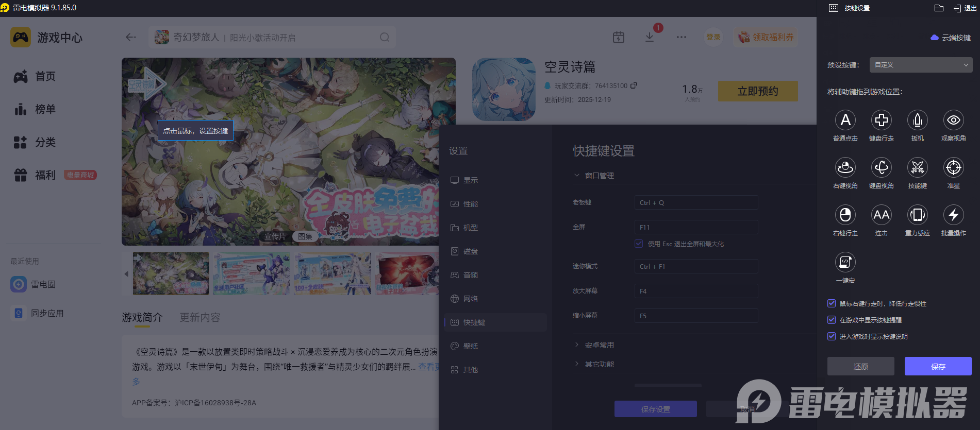Pick the 技能键 skill key tool
Viewport: 980px width, 430px height.
pyautogui.click(x=918, y=167)
